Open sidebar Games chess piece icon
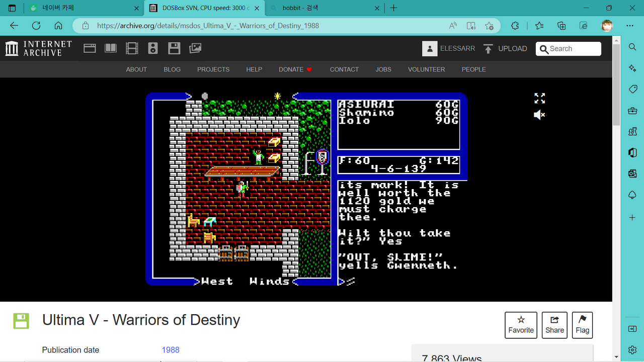The height and width of the screenshot is (362, 644). click(x=632, y=132)
